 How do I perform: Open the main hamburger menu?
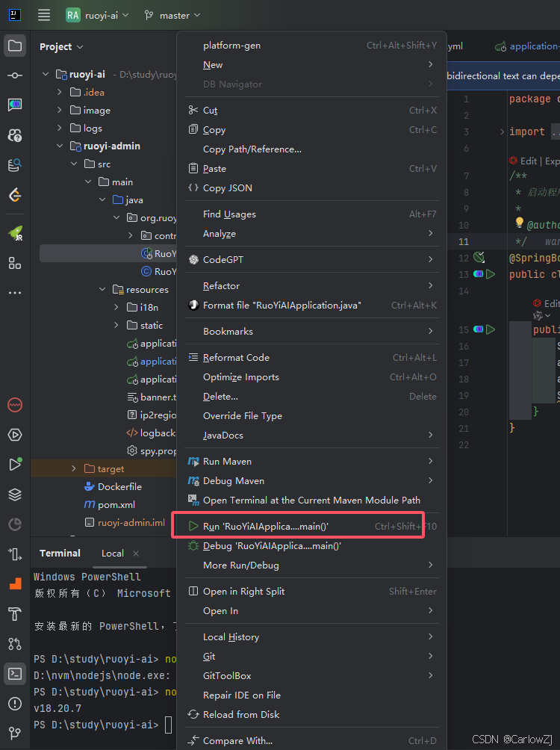click(x=44, y=15)
